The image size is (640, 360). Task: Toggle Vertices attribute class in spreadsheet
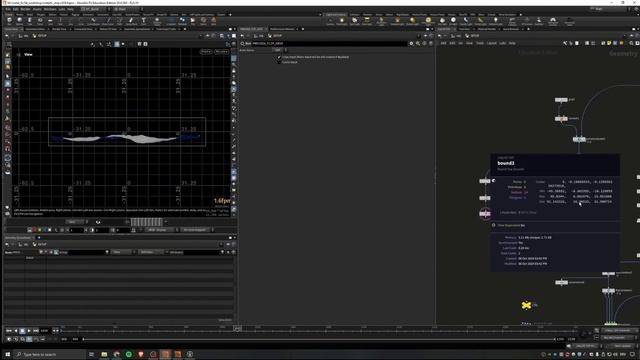[46, 252]
